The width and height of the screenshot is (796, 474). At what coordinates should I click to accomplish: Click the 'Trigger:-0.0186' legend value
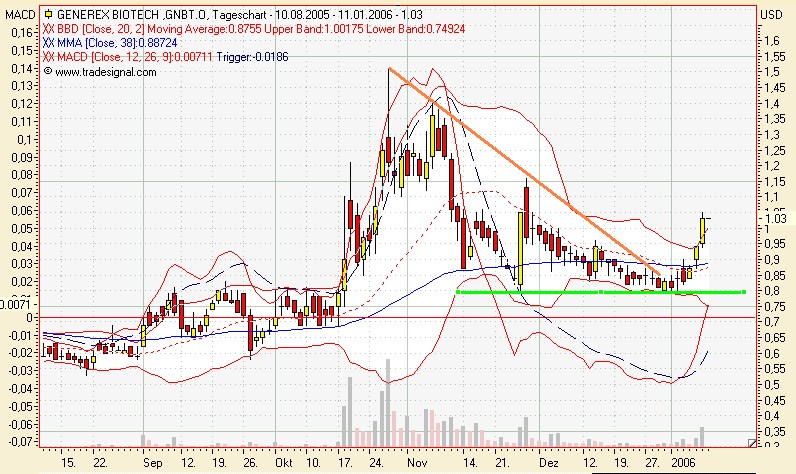(252, 57)
